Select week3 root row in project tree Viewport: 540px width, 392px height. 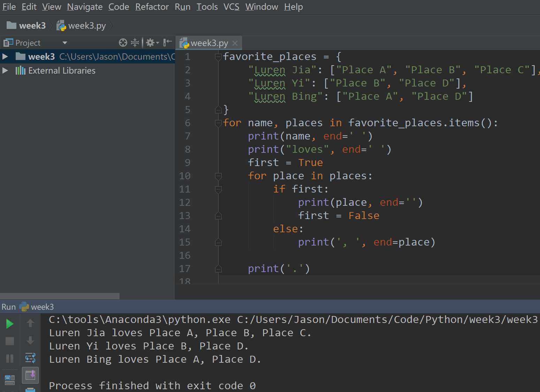click(x=87, y=56)
